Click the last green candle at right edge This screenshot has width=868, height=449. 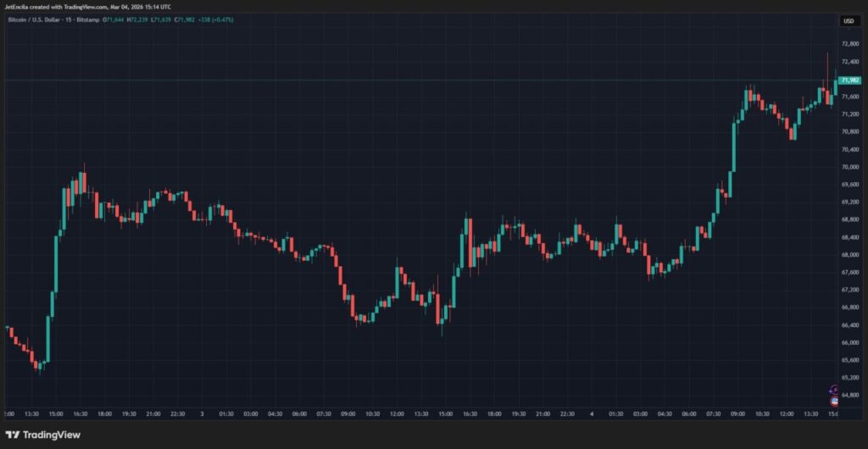(836, 86)
